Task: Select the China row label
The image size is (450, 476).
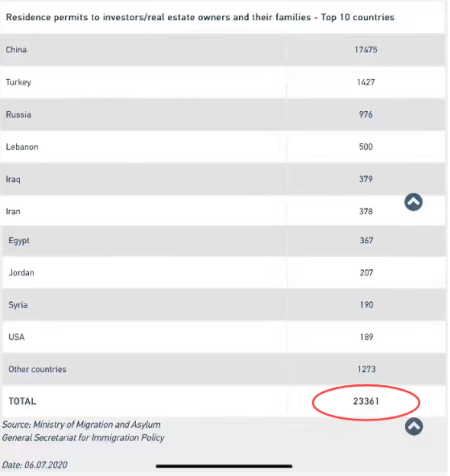Action: tap(16, 50)
